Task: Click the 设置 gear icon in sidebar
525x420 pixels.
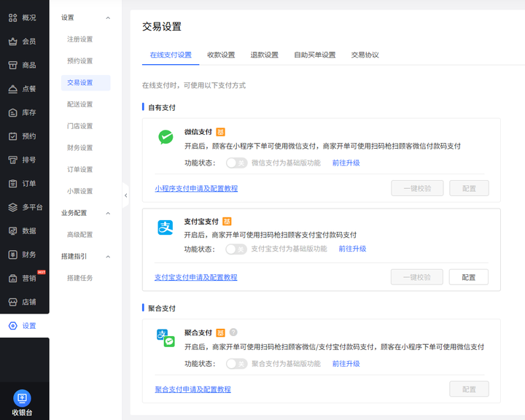Action: (12, 326)
